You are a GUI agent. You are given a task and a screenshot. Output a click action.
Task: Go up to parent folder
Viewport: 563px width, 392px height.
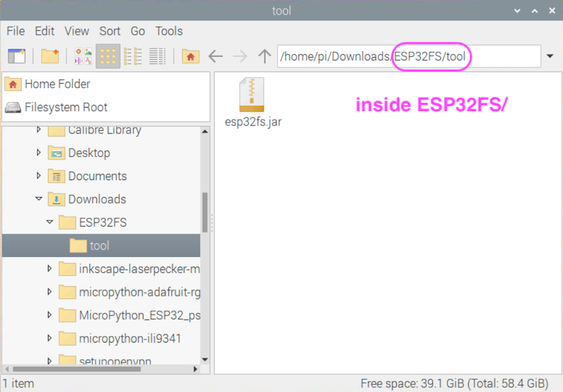(x=265, y=56)
